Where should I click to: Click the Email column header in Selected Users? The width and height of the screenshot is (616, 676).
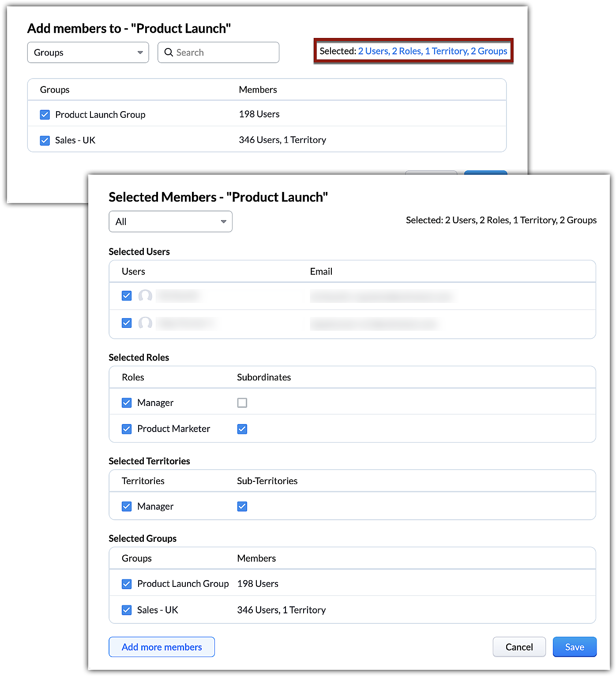(x=321, y=271)
